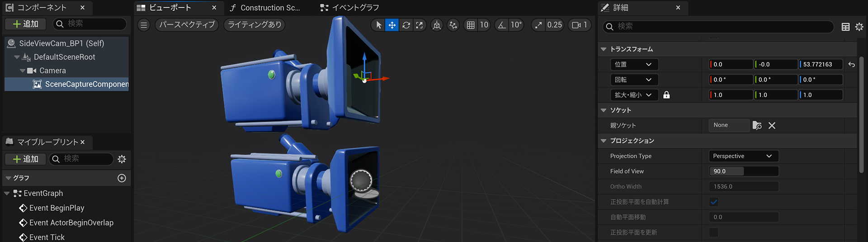Select SideViewCam_BP1 (Self) in component tree

(66, 43)
